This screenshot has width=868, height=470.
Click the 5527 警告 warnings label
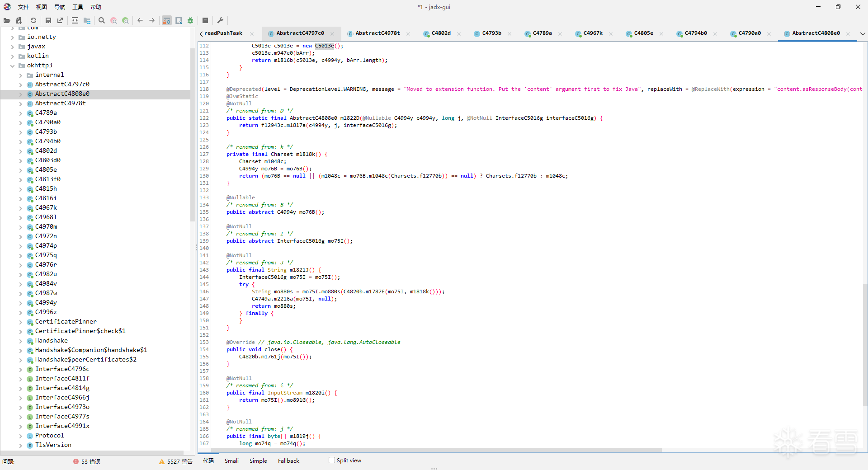tap(180, 461)
